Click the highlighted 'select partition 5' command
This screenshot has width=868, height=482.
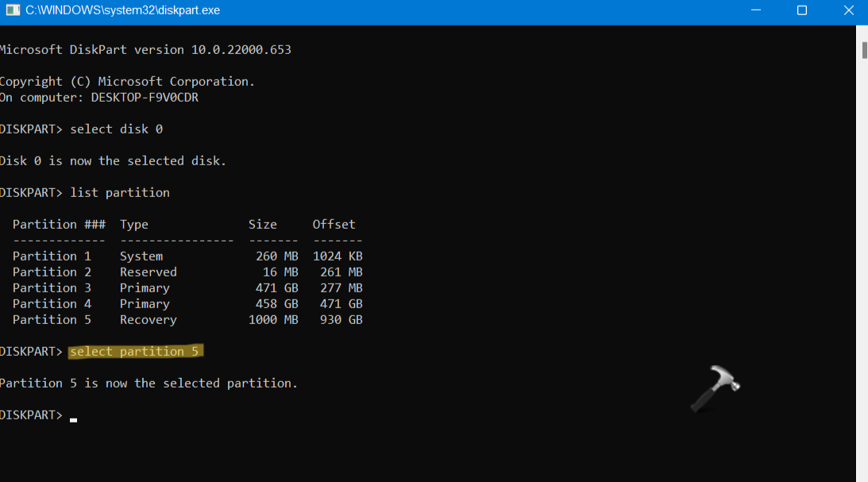(x=136, y=351)
